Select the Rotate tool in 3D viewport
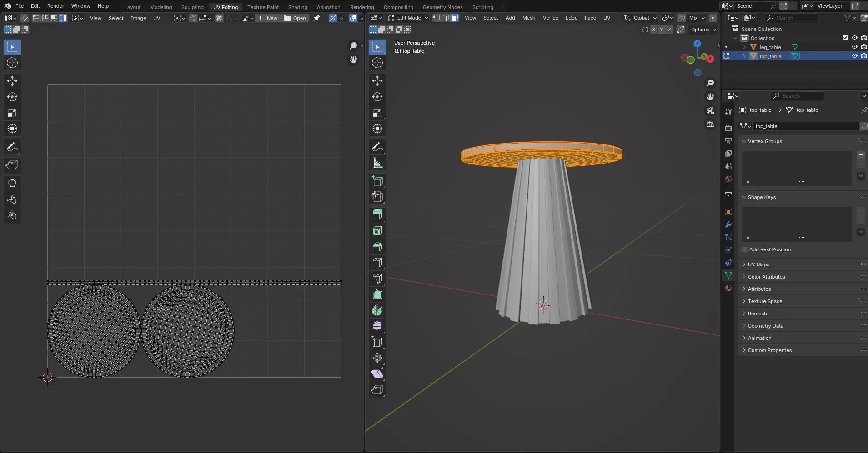The image size is (868, 453). click(x=377, y=97)
